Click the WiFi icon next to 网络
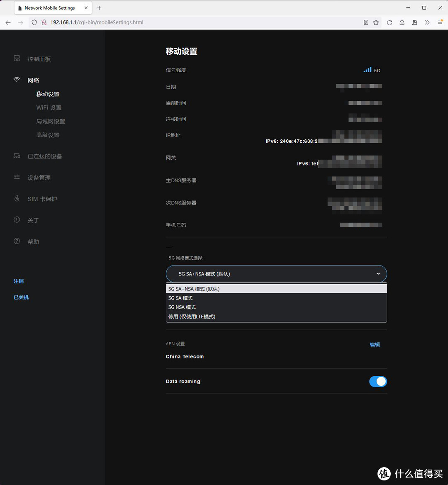Image resolution: width=448 pixels, height=485 pixels. (x=17, y=80)
